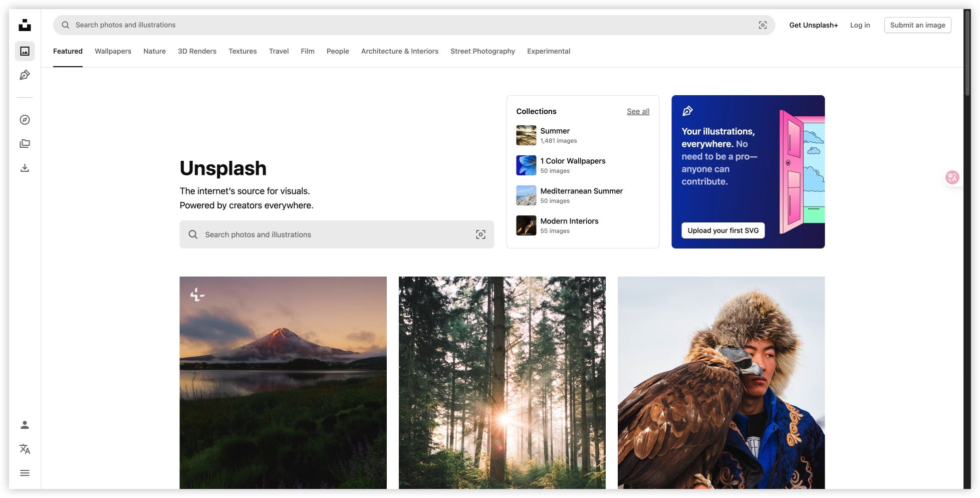Viewport: 980px width, 498px height.
Task: Open the Explore compass icon
Action: click(x=25, y=120)
